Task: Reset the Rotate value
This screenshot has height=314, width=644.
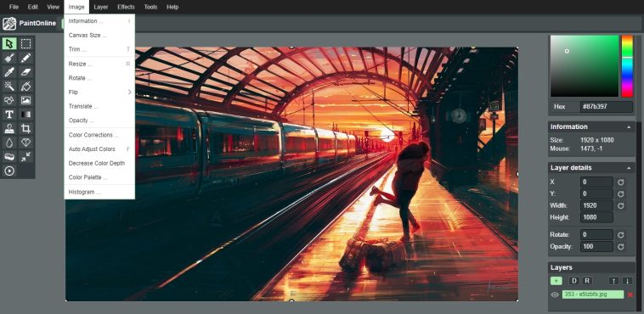Action: 620,235
